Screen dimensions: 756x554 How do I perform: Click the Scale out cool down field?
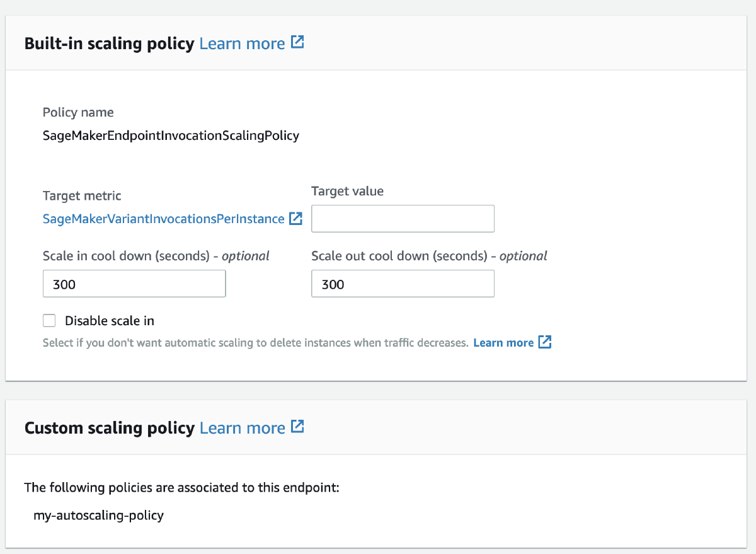coord(403,284)
